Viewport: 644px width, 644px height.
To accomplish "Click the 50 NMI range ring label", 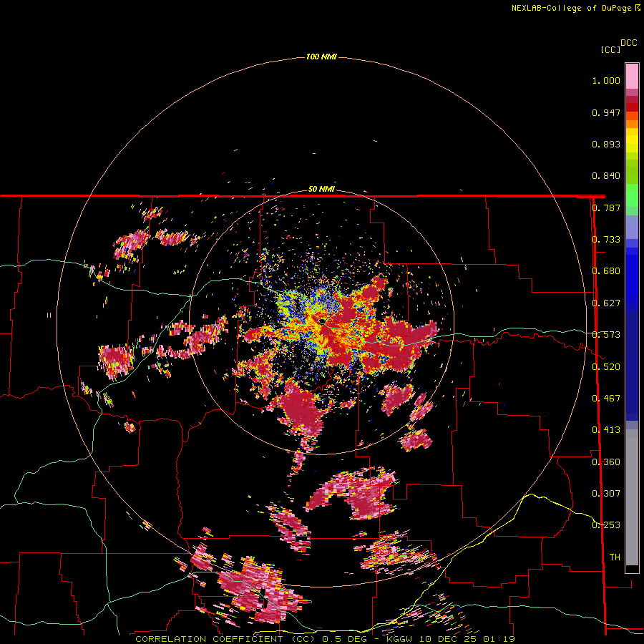I will point(321,190).
